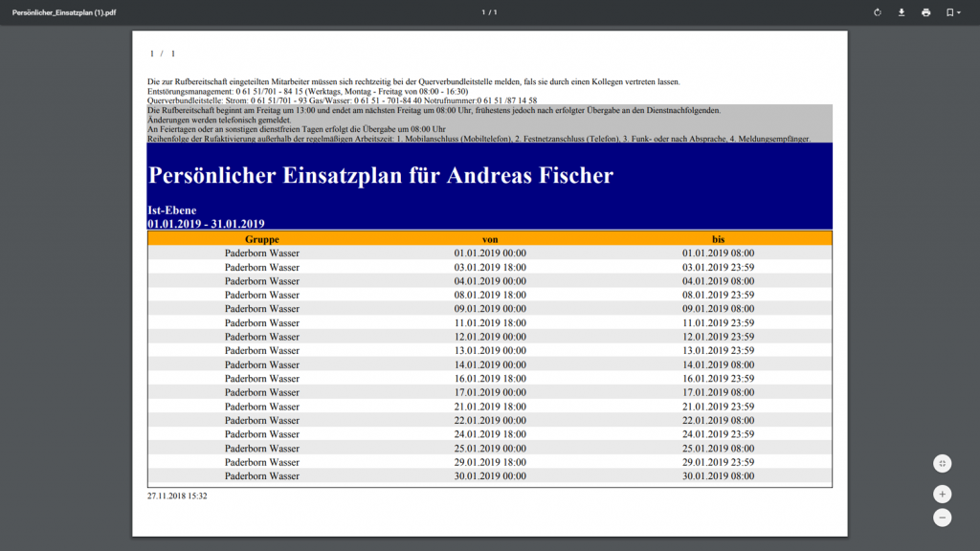Open the bookmarks dropdown menu

953,12
